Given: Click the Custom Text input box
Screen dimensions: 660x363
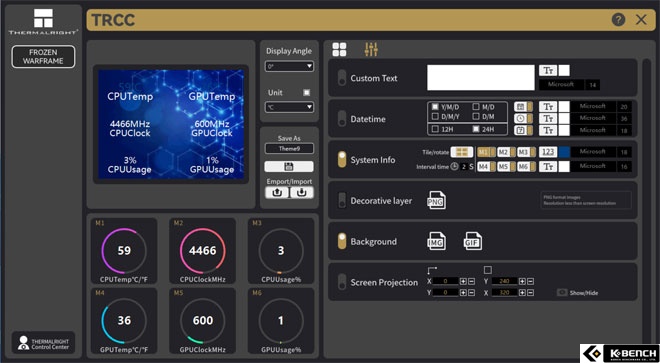Looking at the screenshot, I should pyautogui.click(x=481, y=77).
